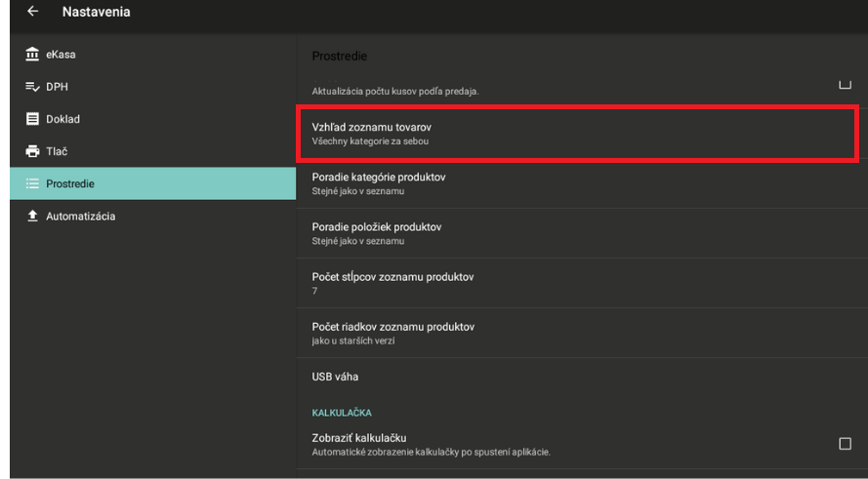This screenshot has width=868, height=479.
Task: Change Počet stĺpcov zoznamu produktov
Action: point(576,283)
